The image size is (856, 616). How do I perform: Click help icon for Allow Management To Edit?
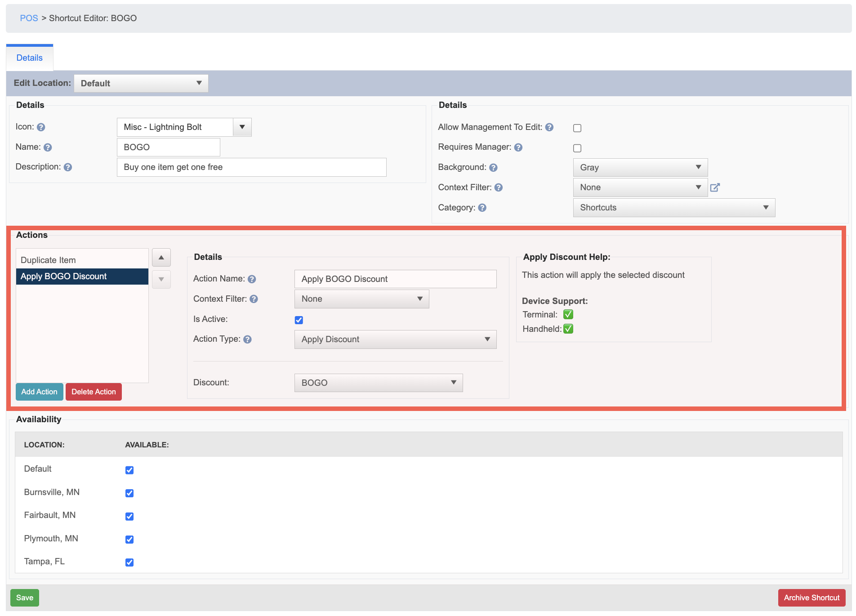pyautogui.click(x=549, y=127)
